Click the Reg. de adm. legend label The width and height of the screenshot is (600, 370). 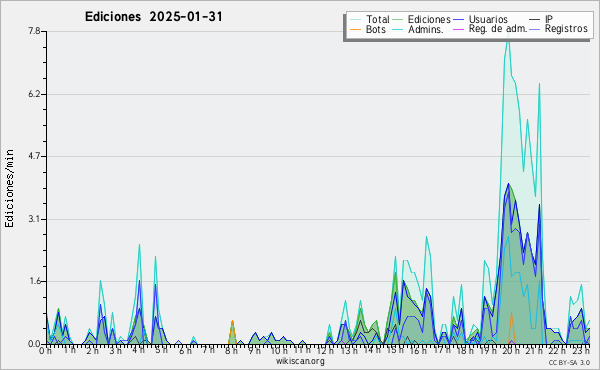pos(498,29)
